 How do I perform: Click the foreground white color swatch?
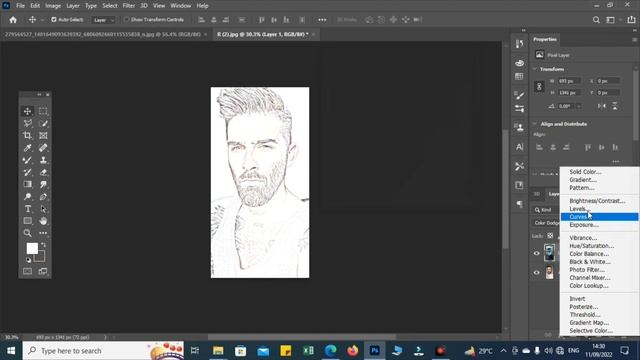[32, 248]
